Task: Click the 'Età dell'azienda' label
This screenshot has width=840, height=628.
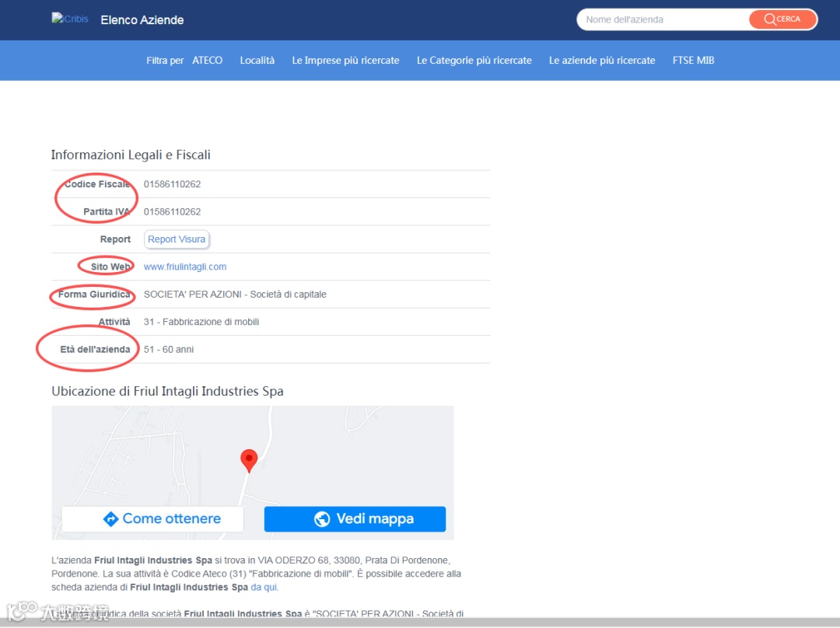Action: [95, 350]
